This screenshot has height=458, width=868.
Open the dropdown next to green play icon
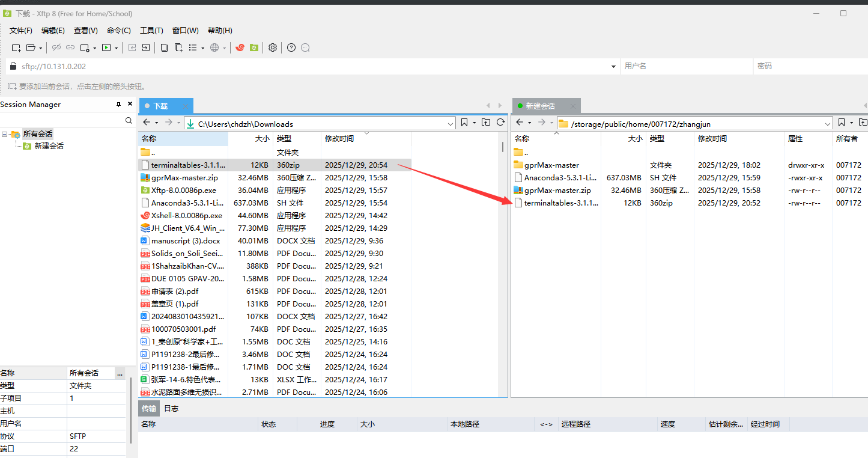[116, 47]
